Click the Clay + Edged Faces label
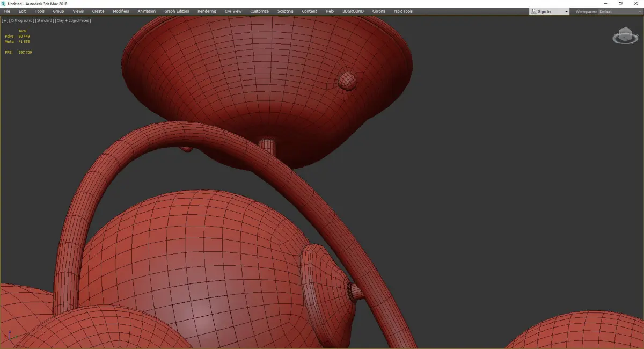This screenshot has height=349, width=644. 72,20
